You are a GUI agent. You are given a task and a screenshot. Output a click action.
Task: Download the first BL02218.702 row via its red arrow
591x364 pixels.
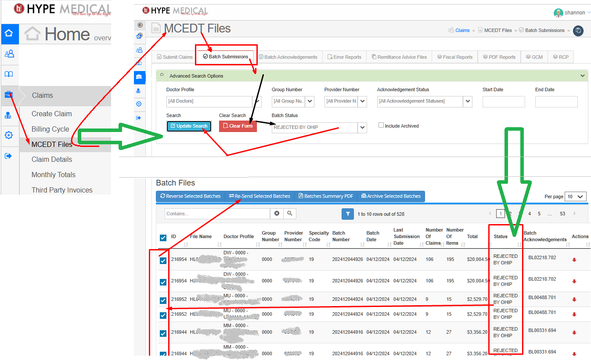(574, 260)
